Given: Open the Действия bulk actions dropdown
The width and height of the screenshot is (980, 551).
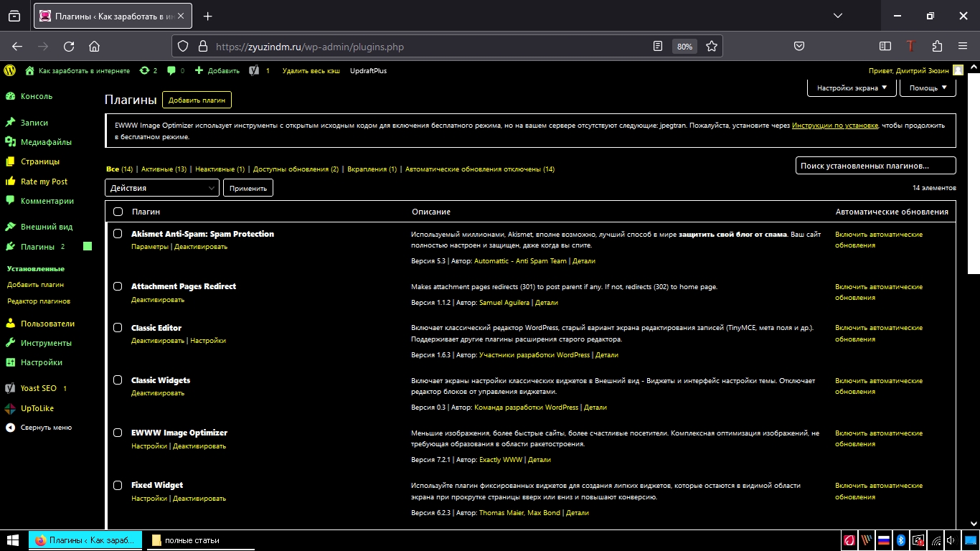Looking at the screenshot, I should point(162,188).
